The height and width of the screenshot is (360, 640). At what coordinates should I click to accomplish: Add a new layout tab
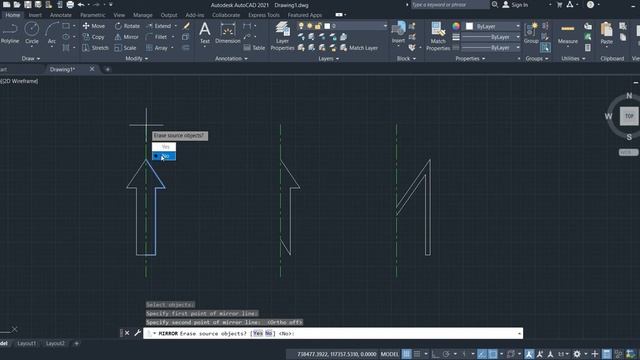coord(76,344)
